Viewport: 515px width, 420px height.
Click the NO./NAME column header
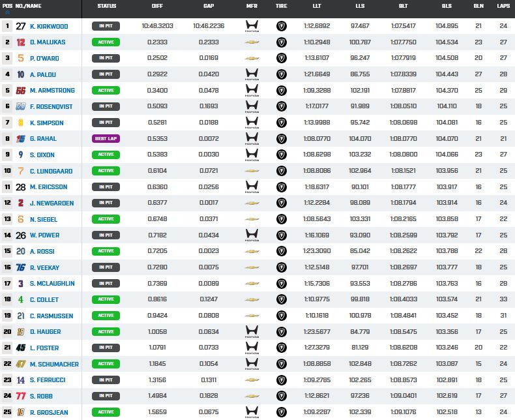[28, 6]
